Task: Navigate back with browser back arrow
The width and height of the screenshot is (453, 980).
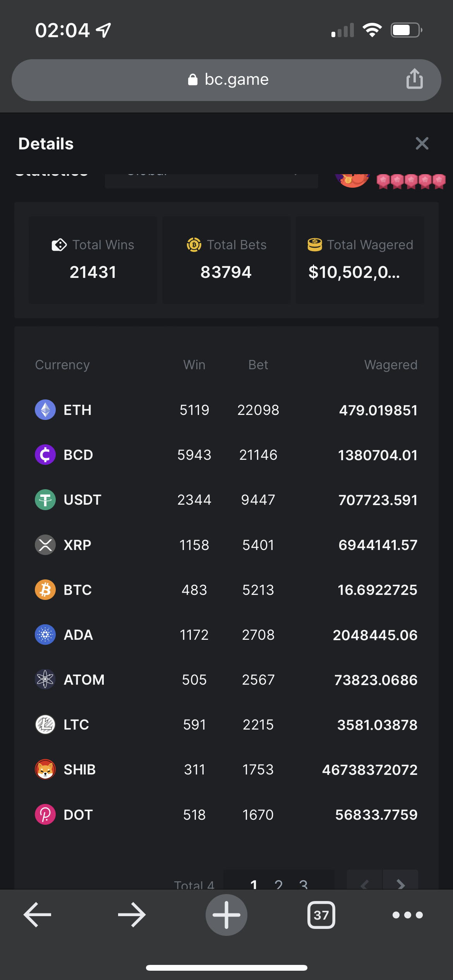Action: pyautogui.click(x=38, y=915)
